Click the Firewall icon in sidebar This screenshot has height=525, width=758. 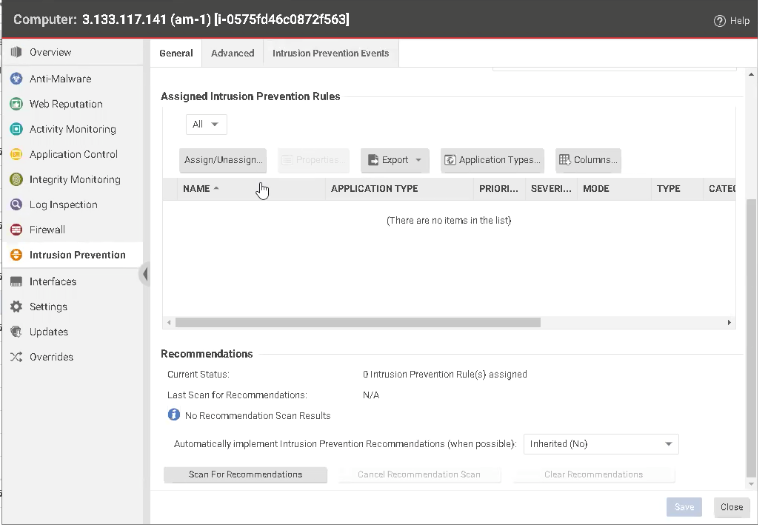click(x=16, y=230)
